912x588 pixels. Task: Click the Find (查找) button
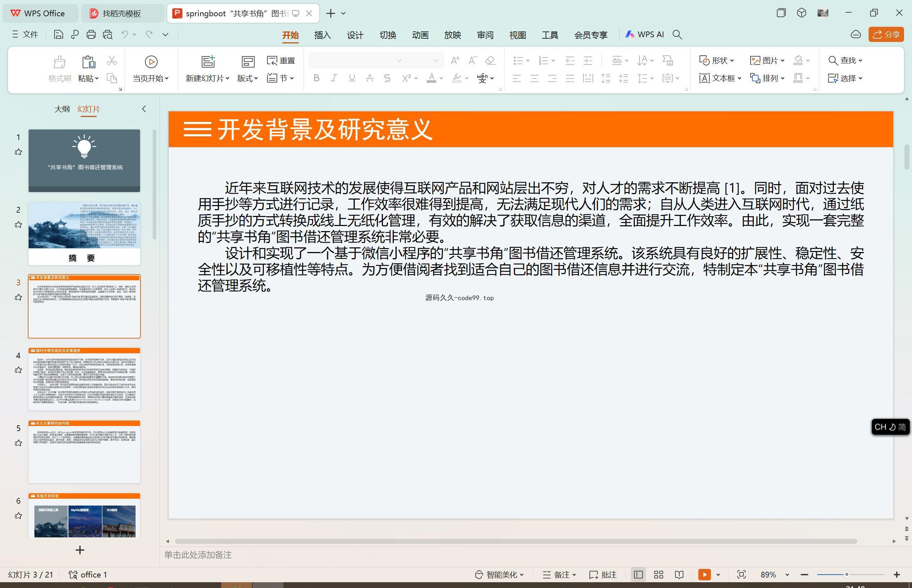(845, 60)
